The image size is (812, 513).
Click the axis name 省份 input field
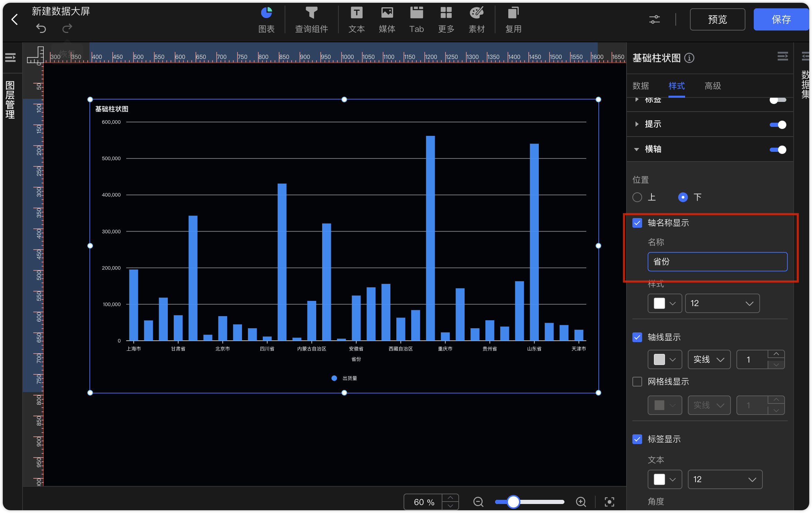[717, 262]
